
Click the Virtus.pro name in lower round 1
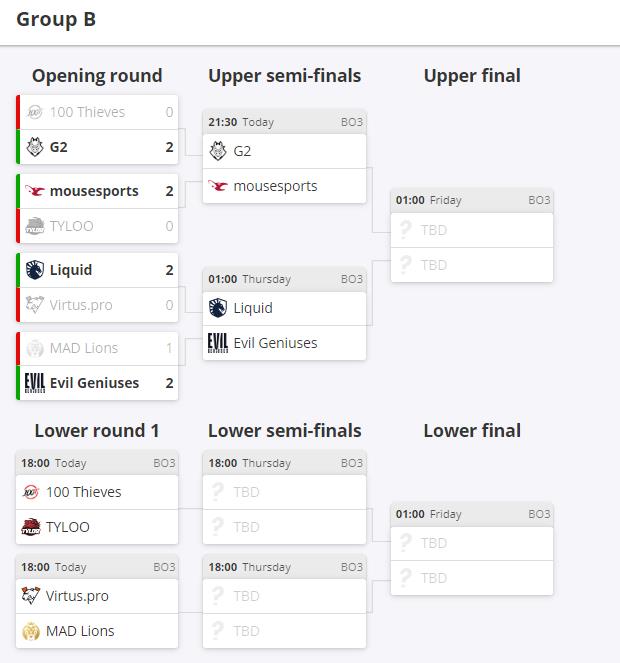[77, 596]
